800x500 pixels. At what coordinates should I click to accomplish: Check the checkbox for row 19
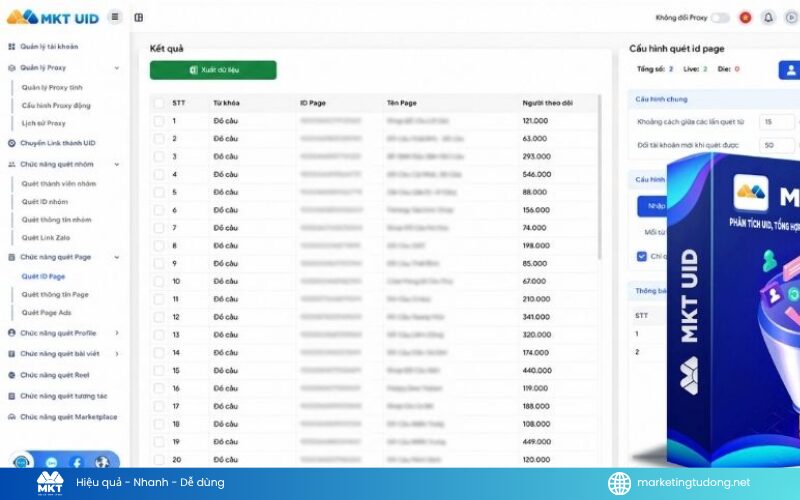159,442
